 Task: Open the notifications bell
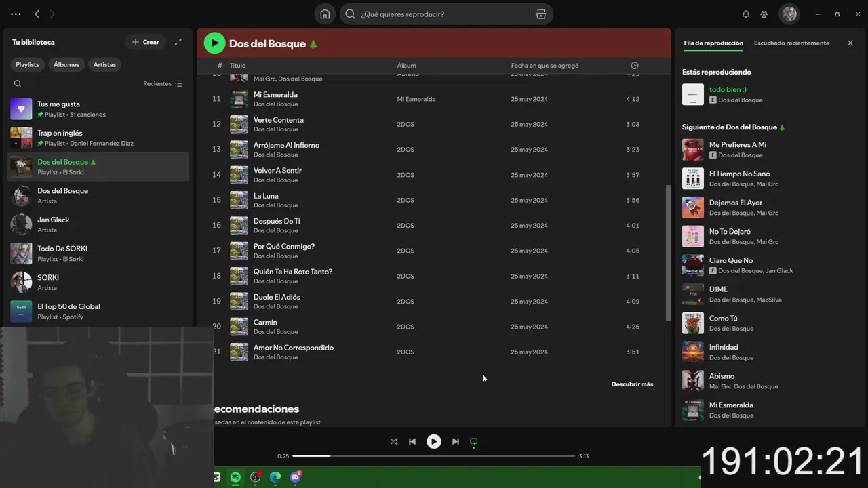coord(746,14)
